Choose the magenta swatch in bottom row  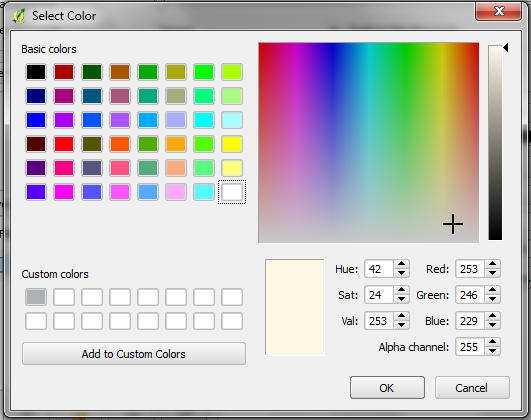(64, 192)
